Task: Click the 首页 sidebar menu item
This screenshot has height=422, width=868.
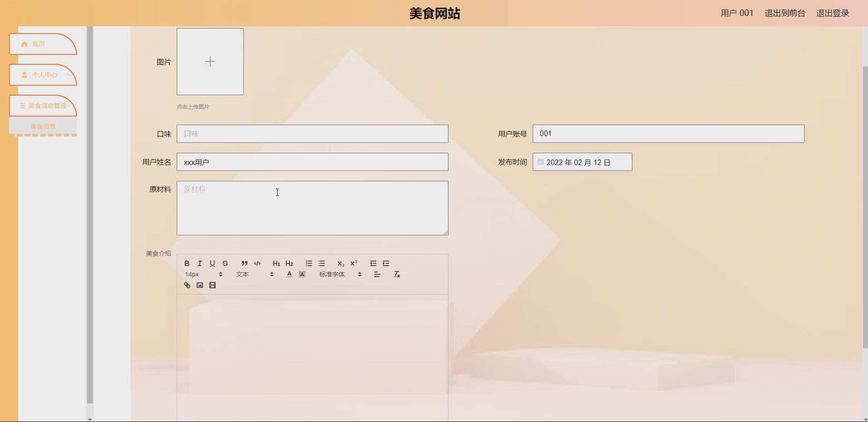Action: (x=43, y=44)
